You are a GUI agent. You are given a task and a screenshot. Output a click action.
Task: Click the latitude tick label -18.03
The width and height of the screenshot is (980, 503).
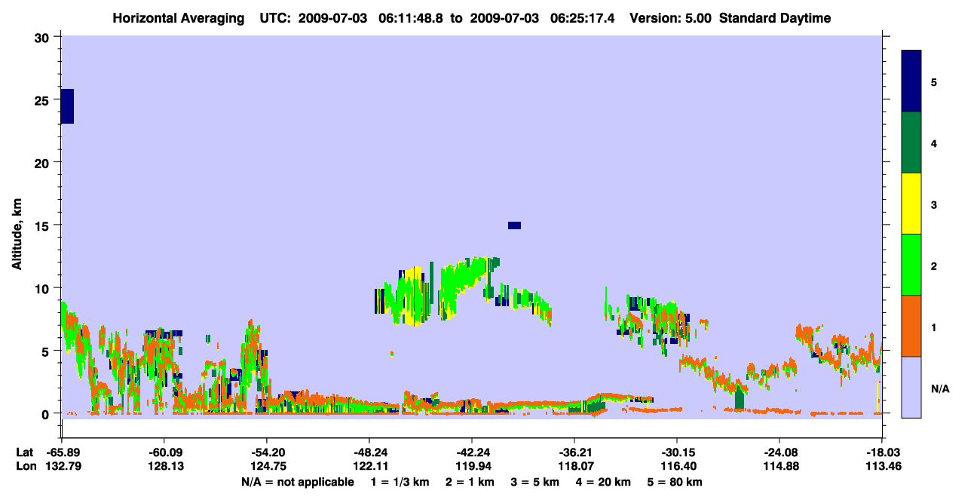[x=883, y=452]
